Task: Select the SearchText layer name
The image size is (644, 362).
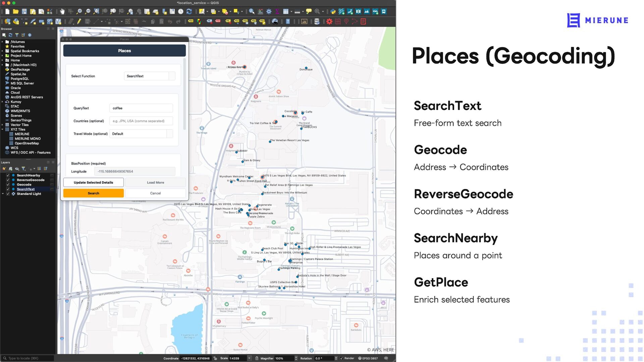Action: click(26, 189)
